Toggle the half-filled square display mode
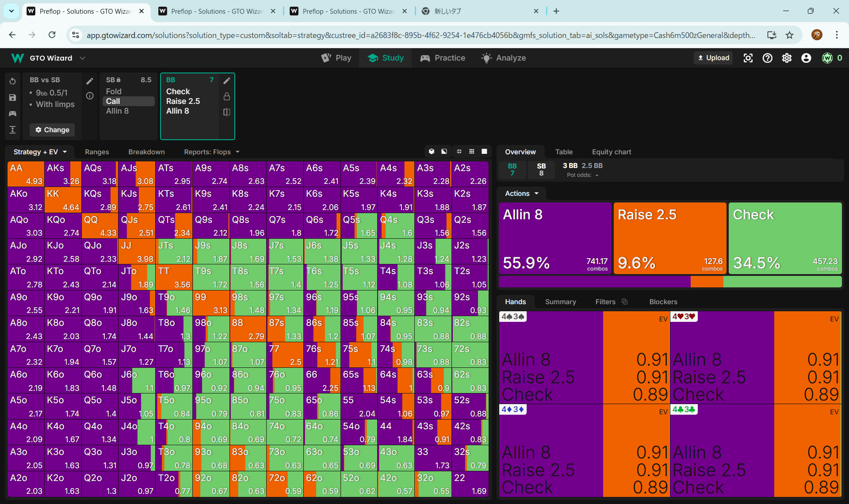The image size is (849, 504). click(444, 152)
